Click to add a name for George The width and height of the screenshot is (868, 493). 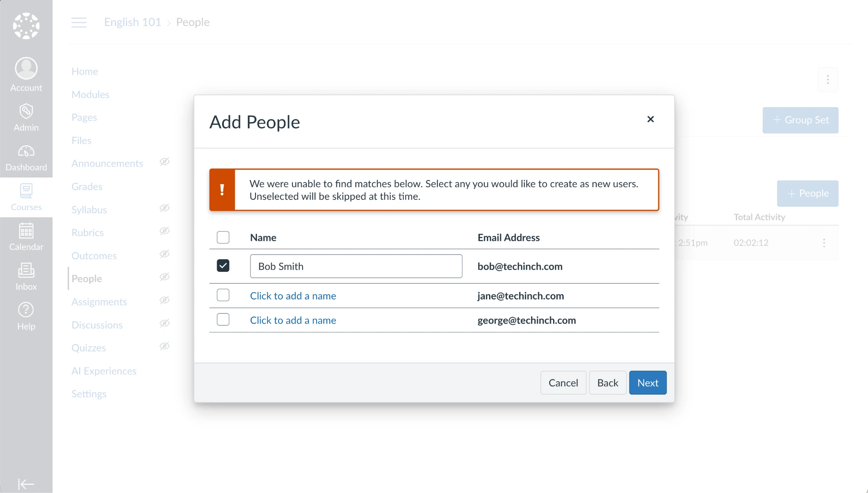pyautogui.click(x=293, y=320)
